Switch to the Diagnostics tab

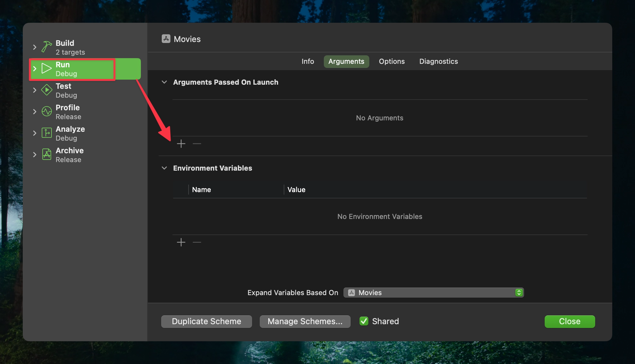[438, 61]
